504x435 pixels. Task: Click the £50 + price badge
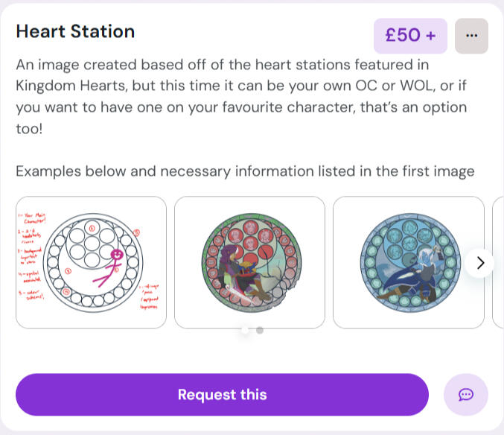[410, 36]
